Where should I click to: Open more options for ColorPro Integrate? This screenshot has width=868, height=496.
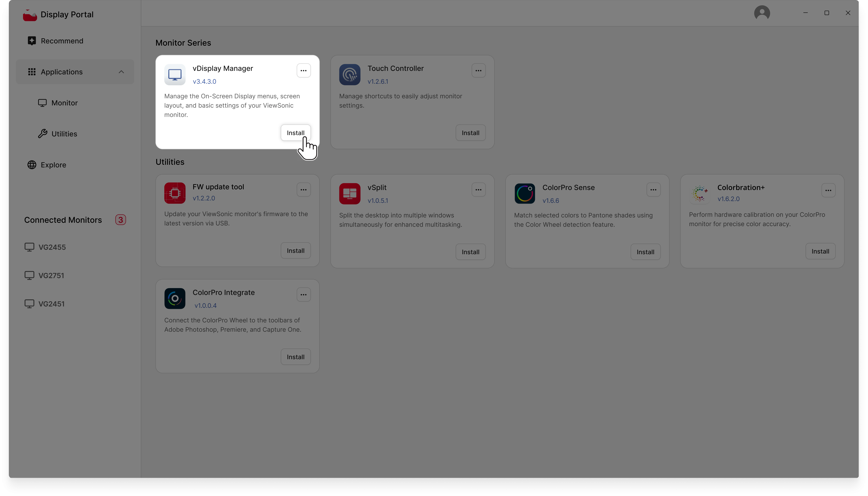304,295
